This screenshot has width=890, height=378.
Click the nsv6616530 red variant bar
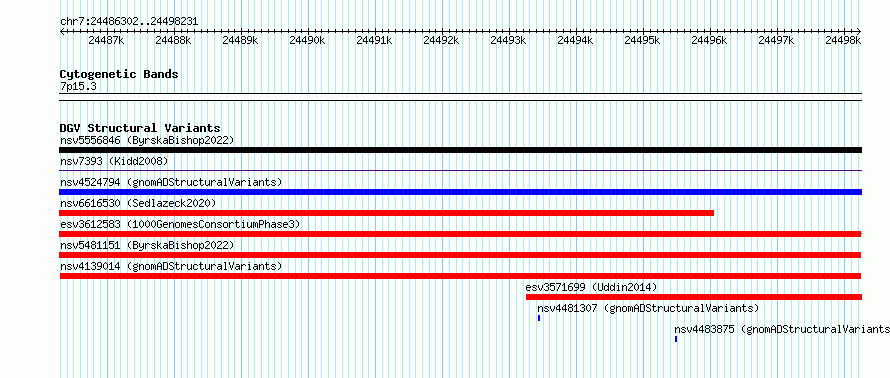(x=387, y=213)
